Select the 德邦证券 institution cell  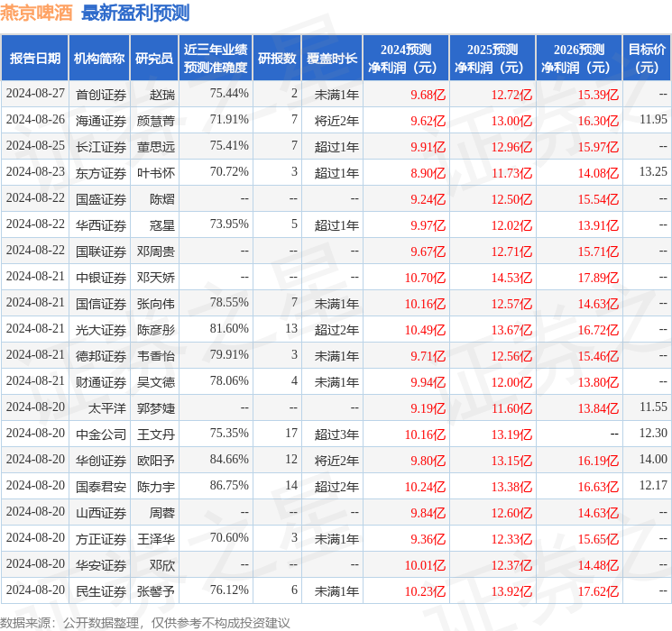pos(101,356)
